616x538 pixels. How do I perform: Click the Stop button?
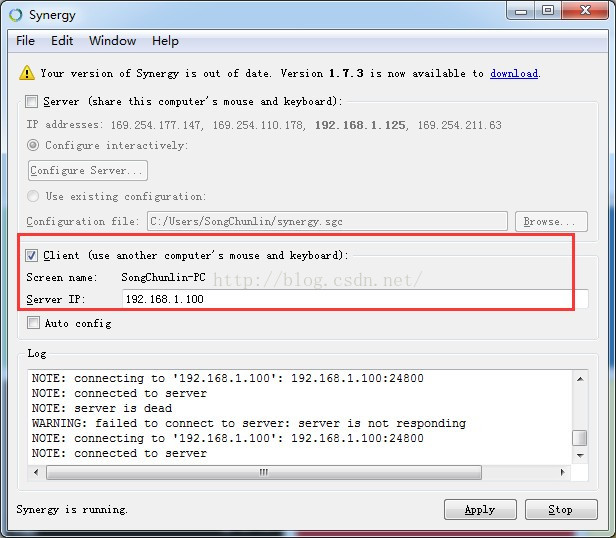click(561, 509)
